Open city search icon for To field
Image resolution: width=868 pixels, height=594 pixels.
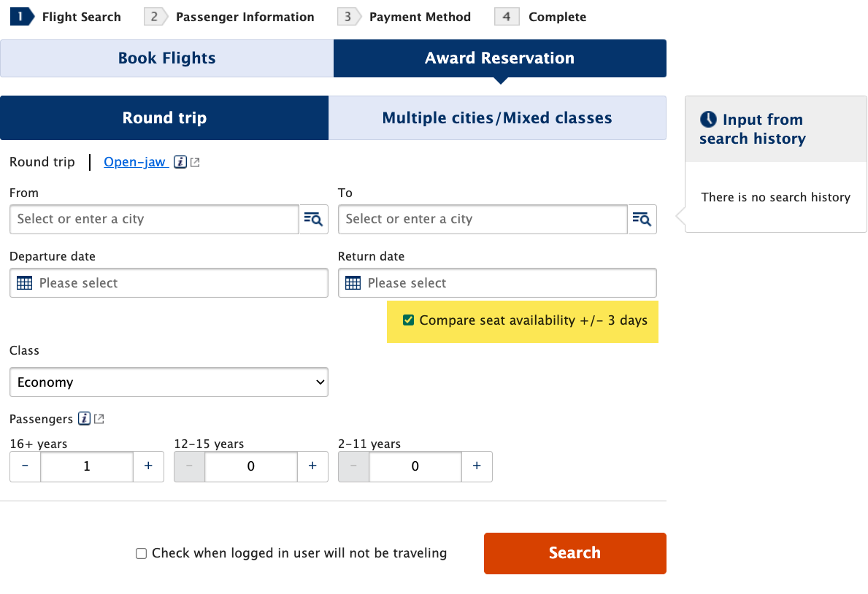tap(642, 219)
